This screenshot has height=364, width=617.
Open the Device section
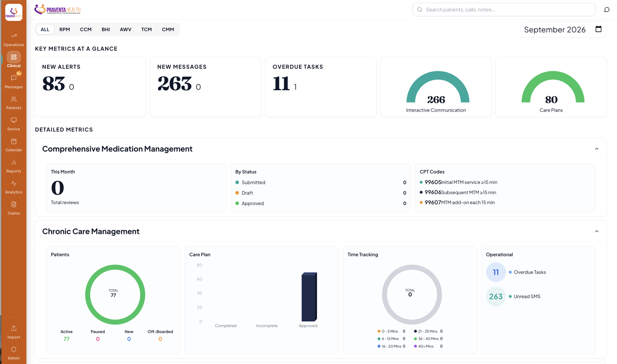pyautogui.click(x=14, y=124)
